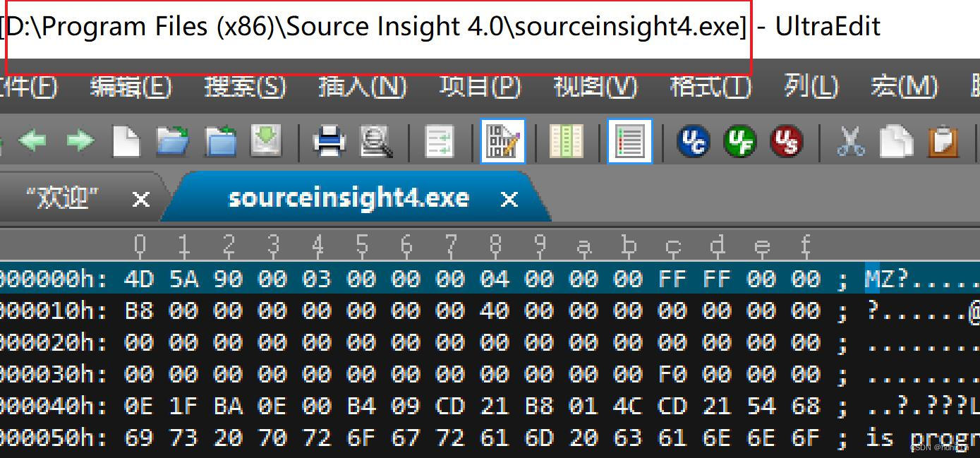
Task: Click column header '7' in the hex ruler
Action: pos(450,246)
